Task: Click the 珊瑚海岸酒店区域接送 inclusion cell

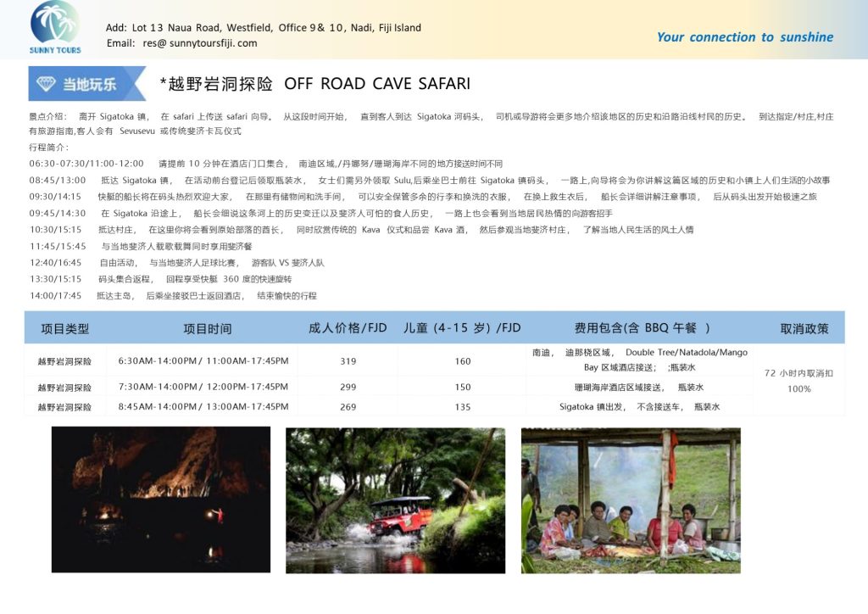Action: click(639, 387)
